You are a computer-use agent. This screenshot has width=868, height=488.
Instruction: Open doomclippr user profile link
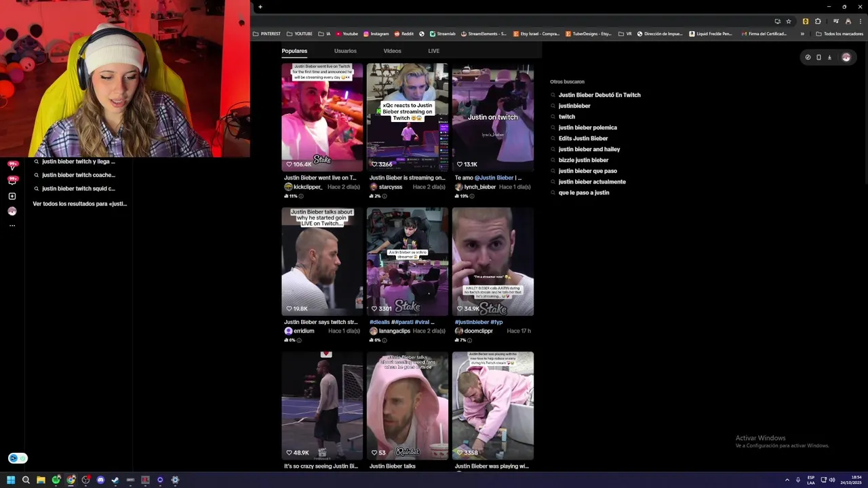[x=478, y=331]
